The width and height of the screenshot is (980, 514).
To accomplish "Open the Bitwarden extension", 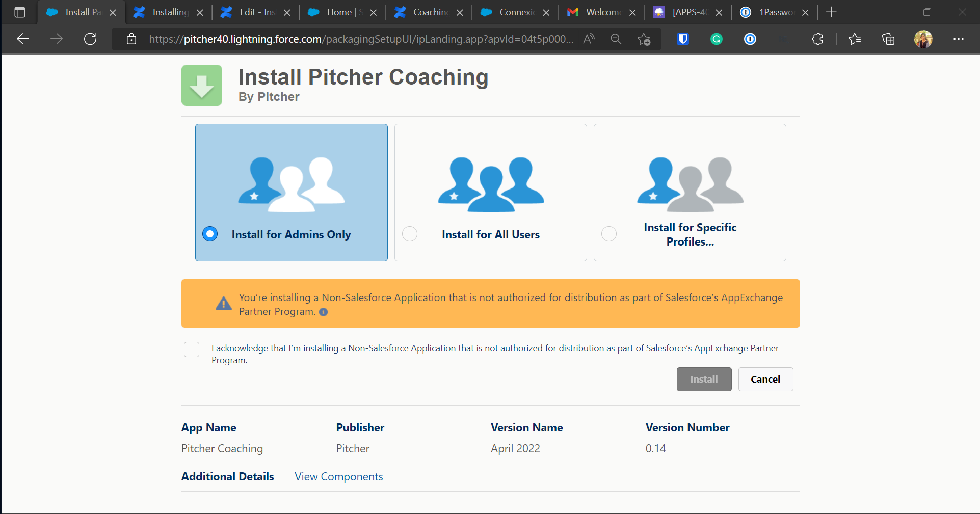I will [682, 39].
